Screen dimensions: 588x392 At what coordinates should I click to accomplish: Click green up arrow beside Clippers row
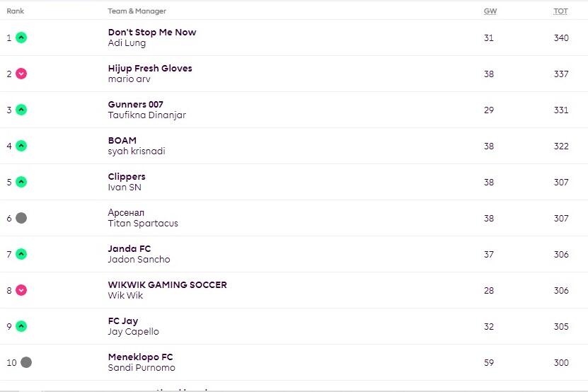[21, 182]
